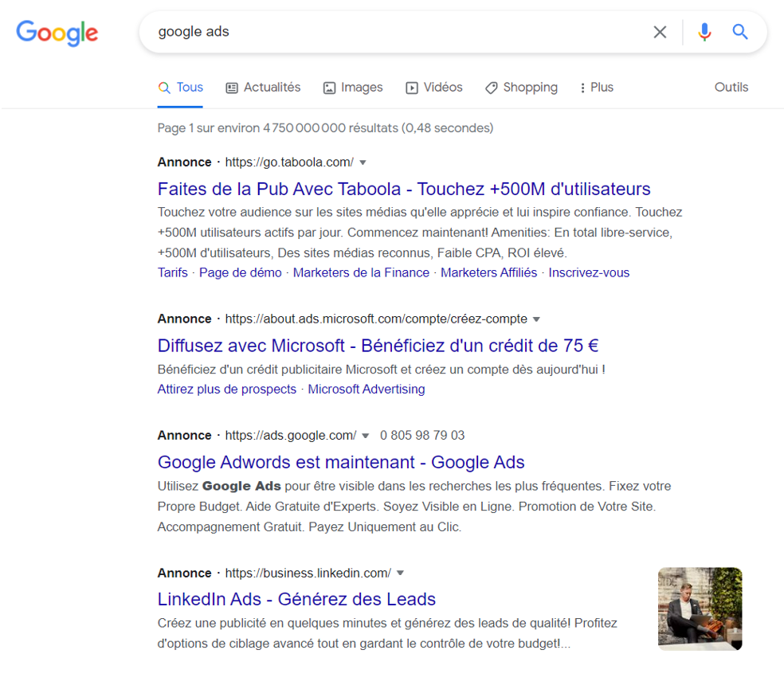
Task: Open the Vidéos tab
Action: pos(434,88)
